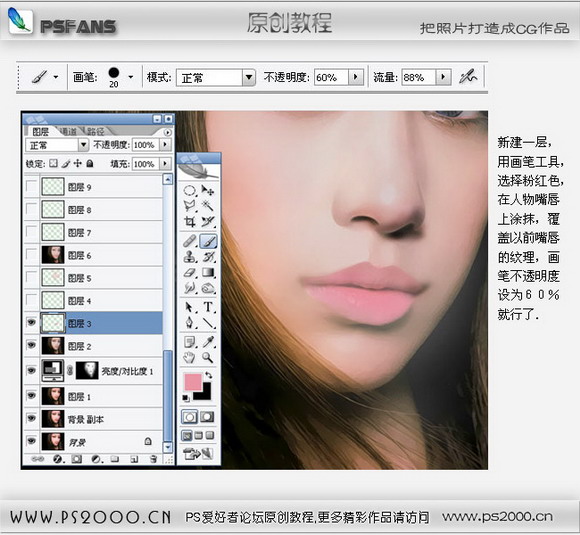Select the Type tool
The width and height of the screenshot is (580, 535).
pyautogui.click(x=208, y=307)
